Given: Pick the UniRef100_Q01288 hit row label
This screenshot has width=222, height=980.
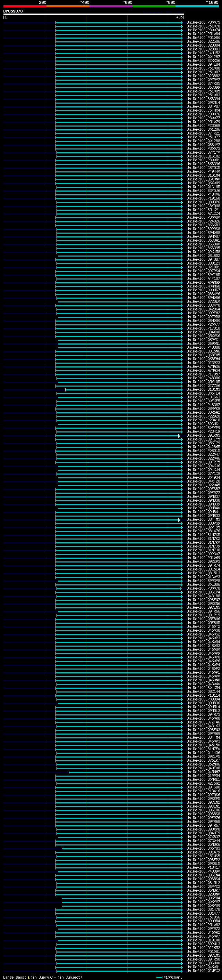Looking at the screenshot, I should tap(203, 141).
